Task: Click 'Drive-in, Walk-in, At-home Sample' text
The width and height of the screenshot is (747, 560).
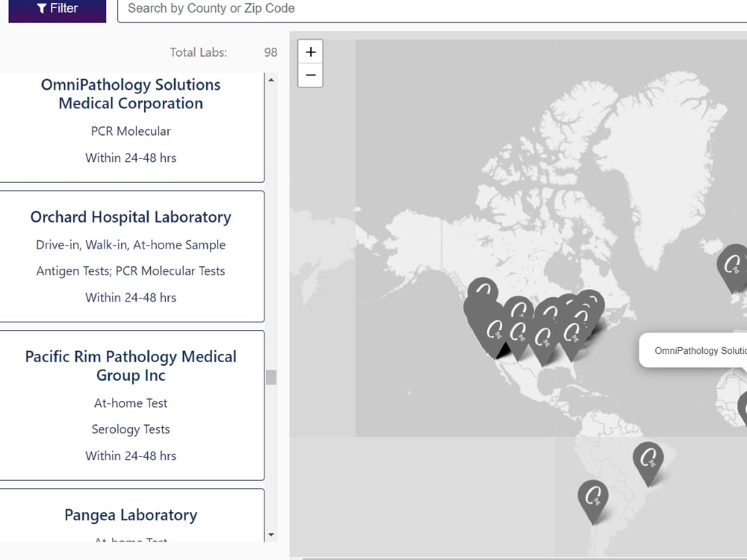Action: (x=131, y=245)
